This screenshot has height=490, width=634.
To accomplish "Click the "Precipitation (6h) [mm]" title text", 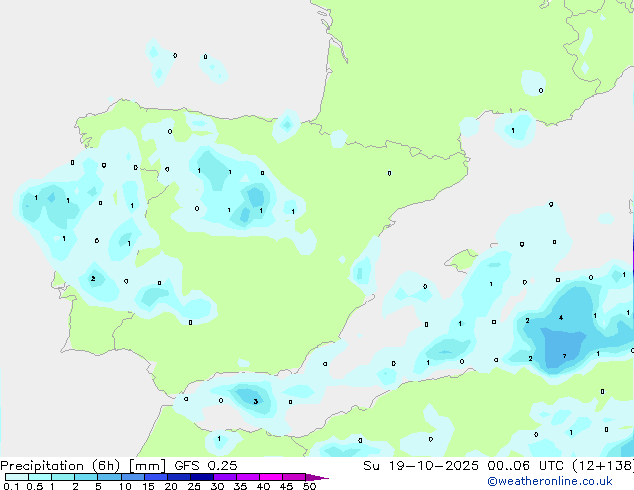I will coord(83,466).
